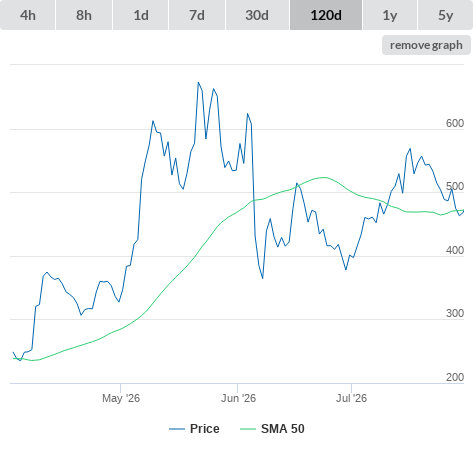Image resolution: width=474 pixels, height=455 pixels.
Task: Choose the 1d time range tab
Action: pos(141,15)
